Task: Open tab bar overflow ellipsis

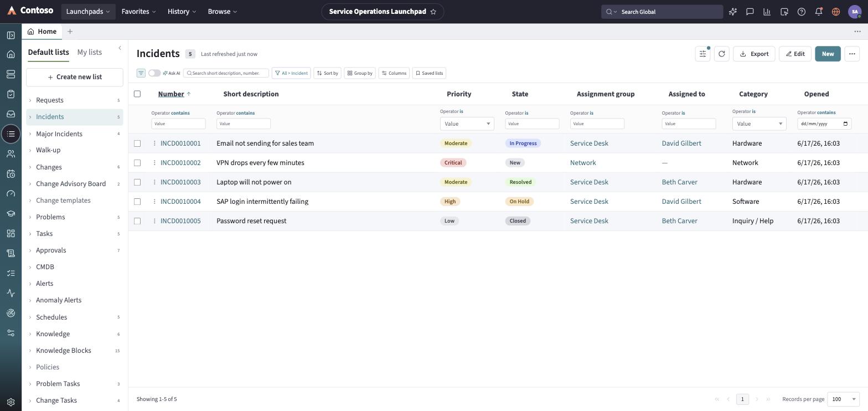Action: click(857, 32)
